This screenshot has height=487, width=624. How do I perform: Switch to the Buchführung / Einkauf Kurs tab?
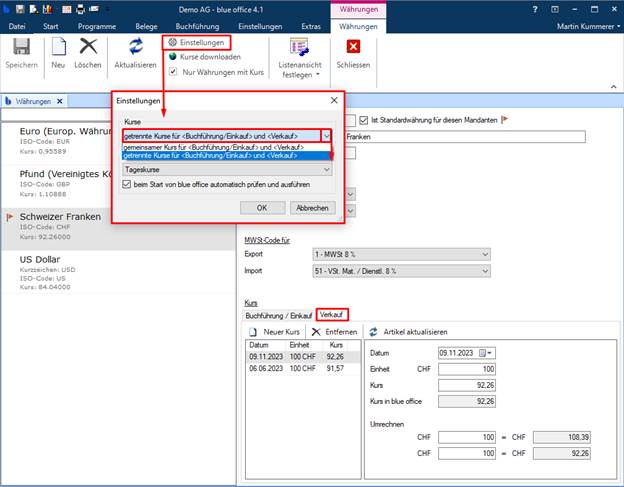pos(278,316)
